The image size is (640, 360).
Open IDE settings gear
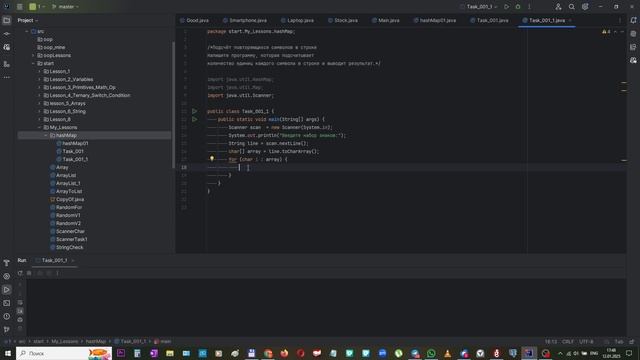pyautogui.click(x=585, y=7)
